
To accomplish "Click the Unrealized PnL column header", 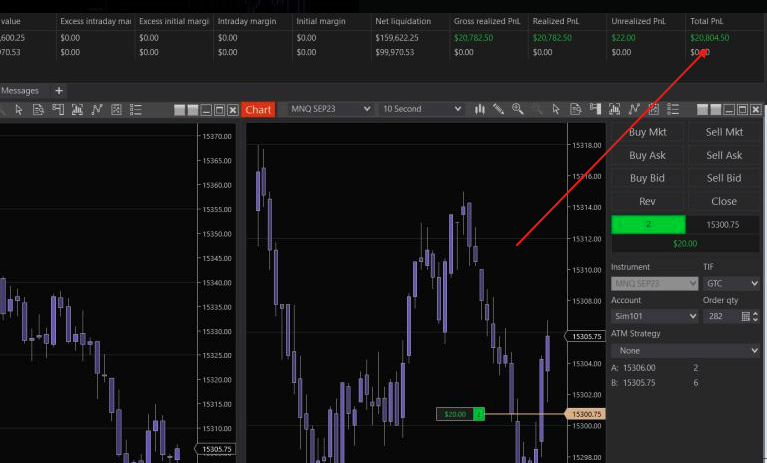I will click(x=638, y=21).
